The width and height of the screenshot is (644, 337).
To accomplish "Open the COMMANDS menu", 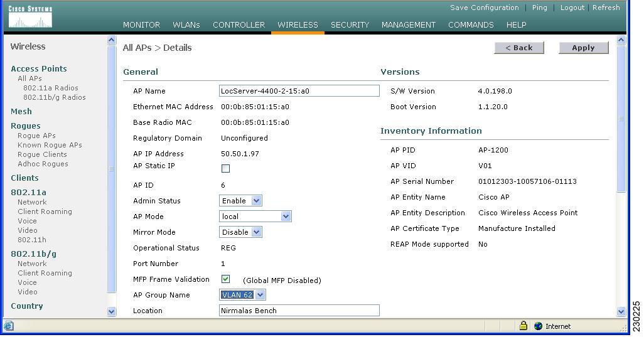I will 471,25.
